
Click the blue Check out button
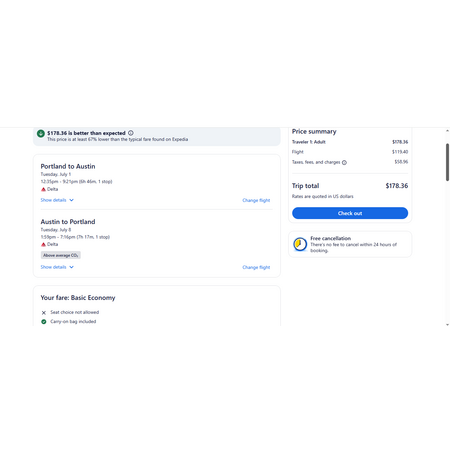click(x=350, y=213)
